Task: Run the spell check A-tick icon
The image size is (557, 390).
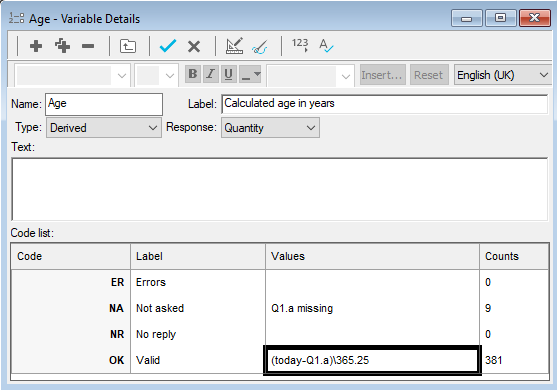Action: pos(326,45)
